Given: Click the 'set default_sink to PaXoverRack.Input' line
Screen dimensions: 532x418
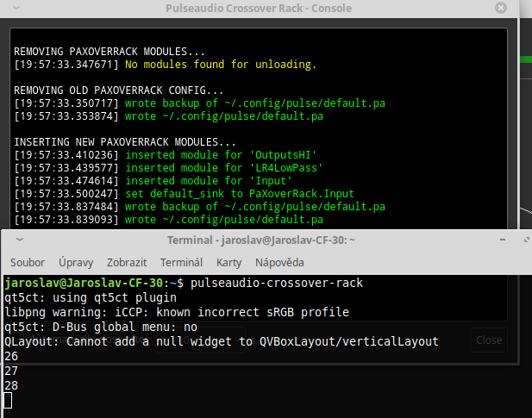Looking at the screenshot, I should 184,194.
